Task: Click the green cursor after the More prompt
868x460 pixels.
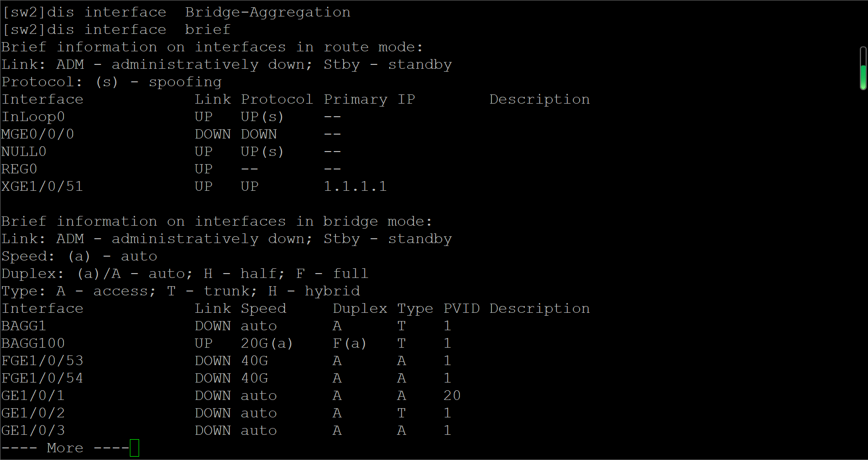Action: (134, 448)
